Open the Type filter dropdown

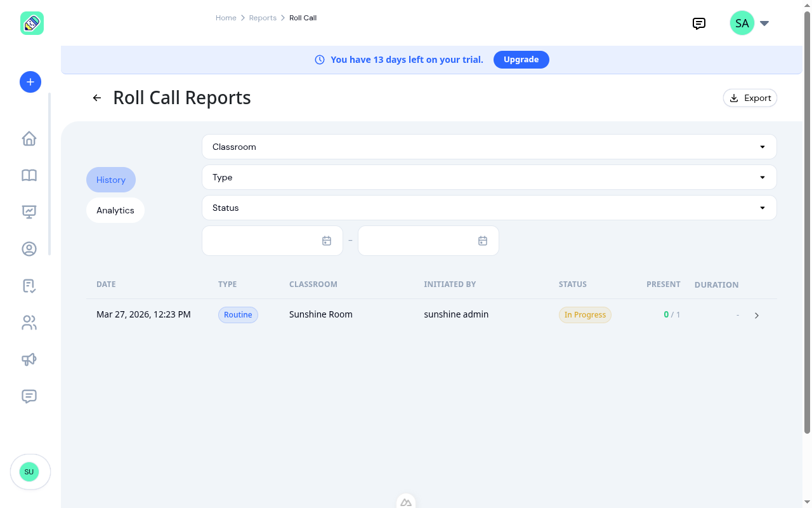pyautogui.click(x=489, y=177)
